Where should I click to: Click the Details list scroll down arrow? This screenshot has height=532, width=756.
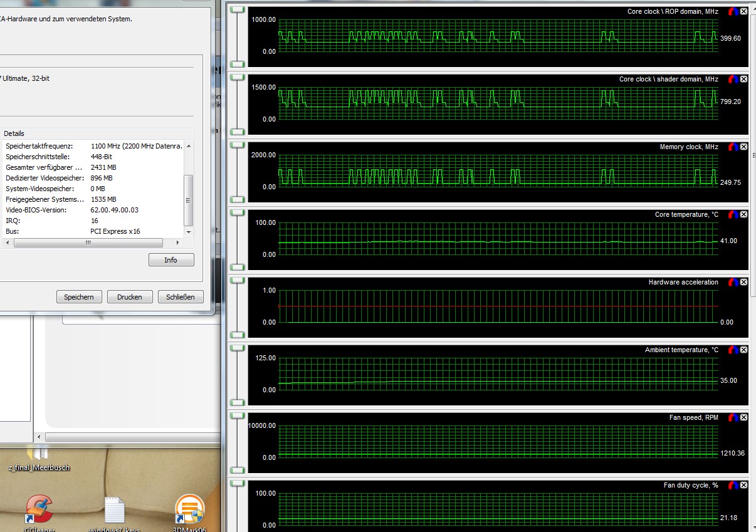(189, 231)
